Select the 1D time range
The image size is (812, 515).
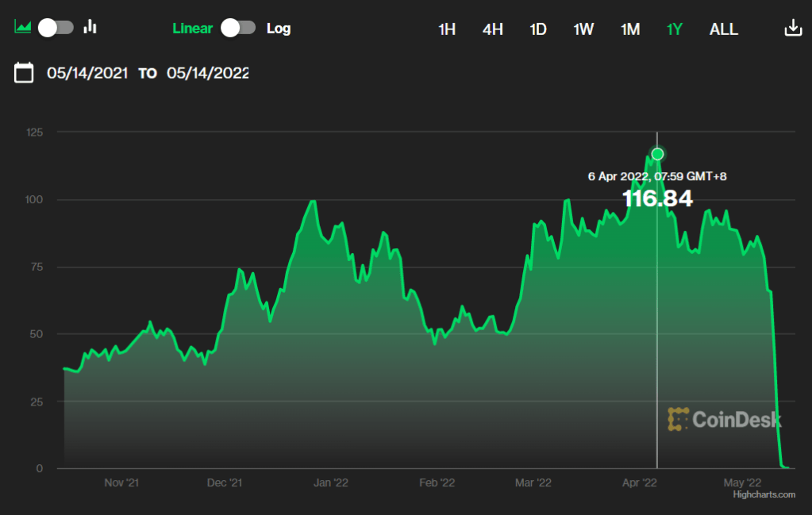pyautogui.click(x=538, y=29)
